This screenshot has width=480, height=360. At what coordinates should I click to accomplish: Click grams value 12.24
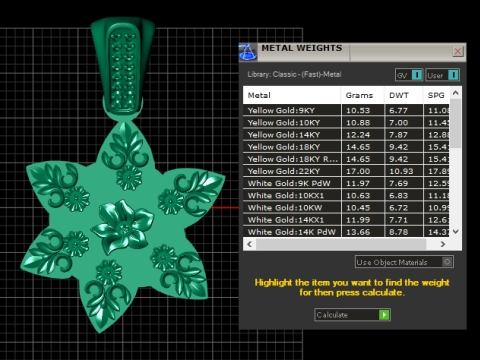tap(358, 135)
